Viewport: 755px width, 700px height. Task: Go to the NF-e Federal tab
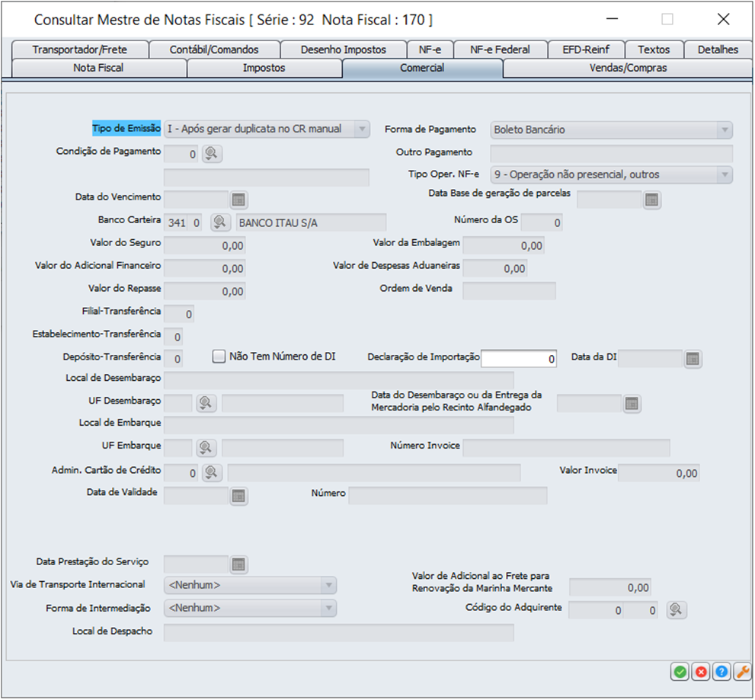click(499, 50)
